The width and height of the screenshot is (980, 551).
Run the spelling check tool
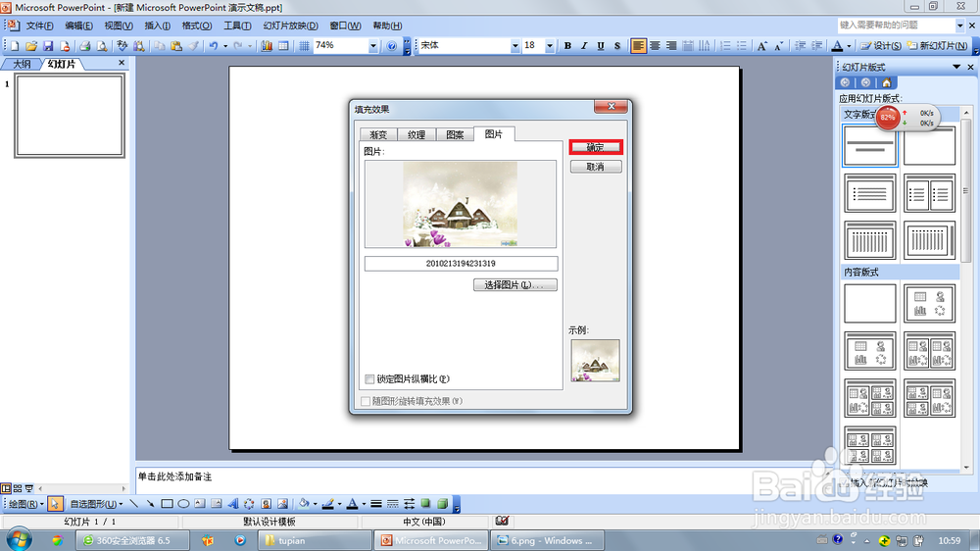[122, 46]
